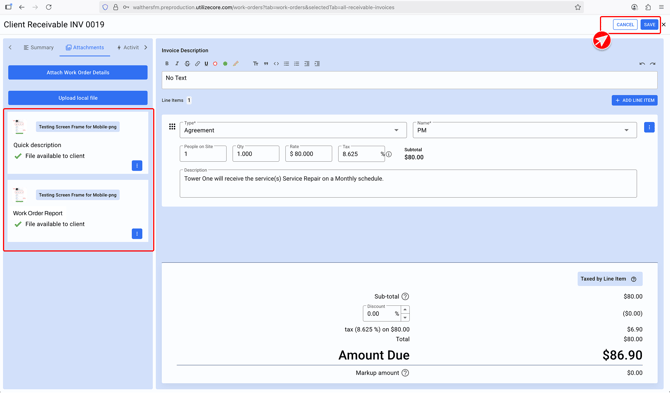Screen dimensions: 670x393
Task: Open Quick description file thumbnail
Action: pyautogui.click(x=19, y=127)
